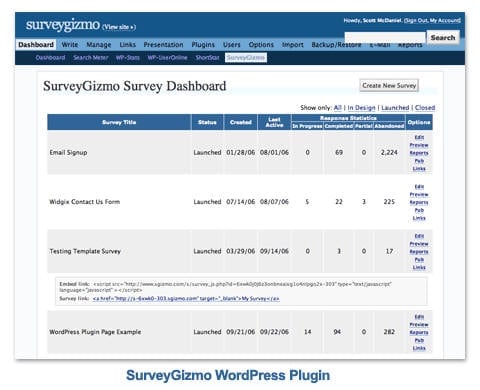Switch to the Search Meter submenu item
Screen dimensions: 480x390
[91, 58]
